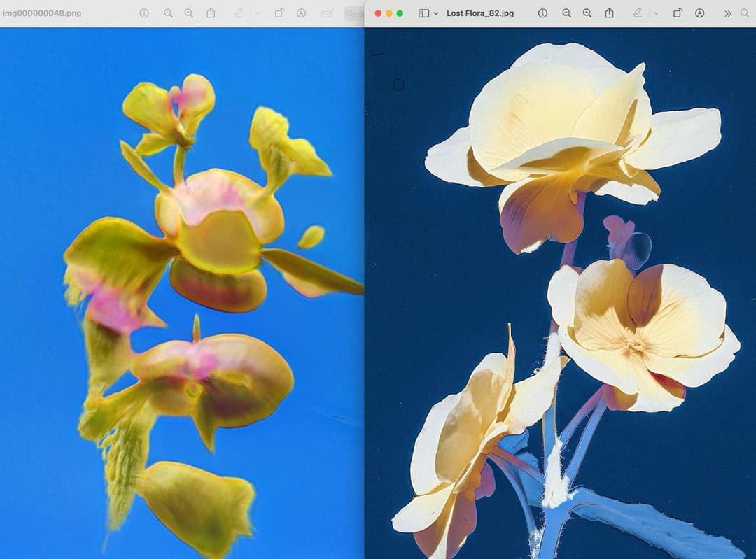This screenshot has width=756, height=559.
Task: Show inspector info for Lost Flora_82.jpg
Action: (x=542, y=13)
